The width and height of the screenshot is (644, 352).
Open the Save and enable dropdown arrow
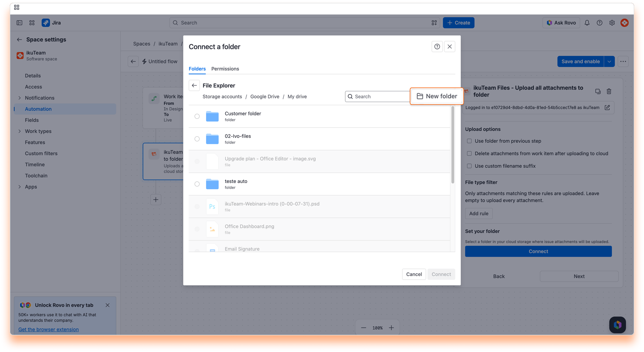point(609,61)
